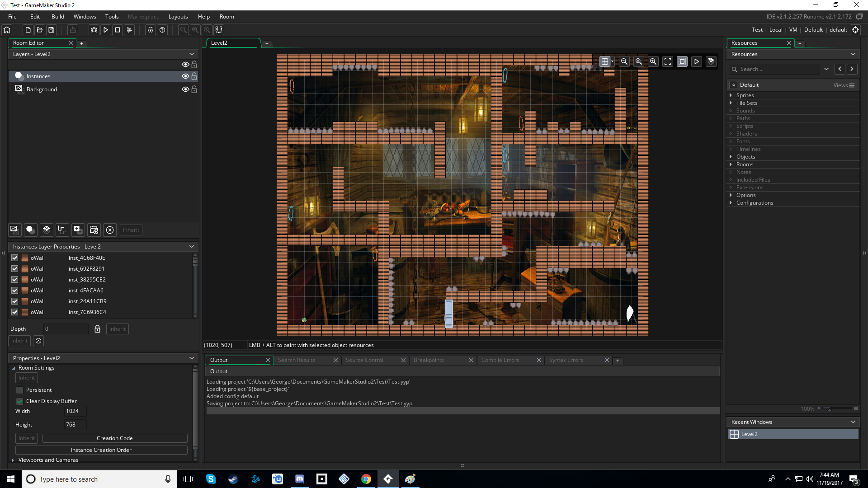Viewport: 868px width, 488px height.
Task: Toggle the room grid icon
Action: [x=604, y=61]
